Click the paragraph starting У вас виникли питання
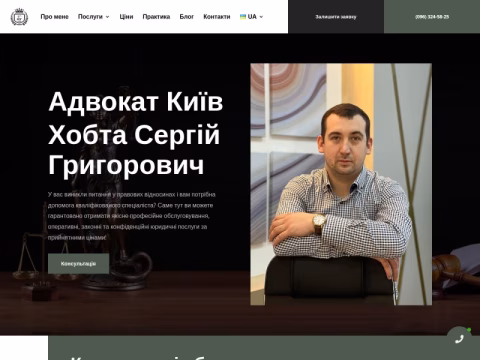Screen dimensions: 480x360 (x=132, y=216)
